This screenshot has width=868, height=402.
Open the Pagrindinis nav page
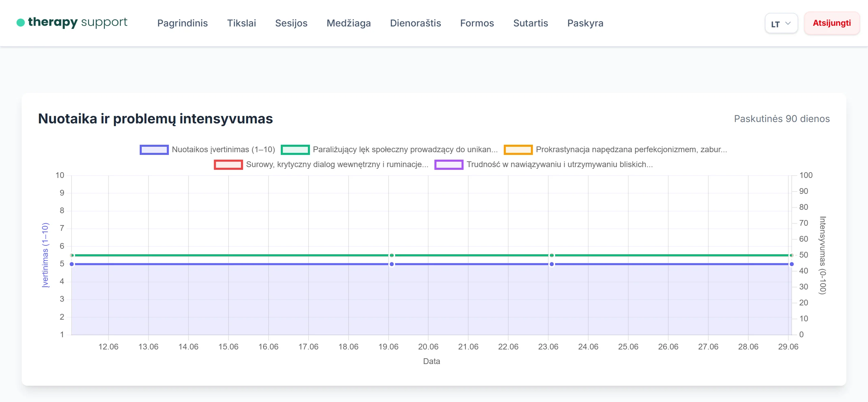tap(182, 23)
